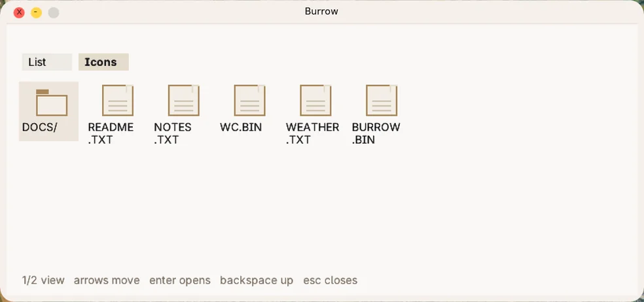Image resolution: width=644 pixels, height=302 pixels.
Task: Click the BURROW .BIN file name
Action: click(376, 133)
